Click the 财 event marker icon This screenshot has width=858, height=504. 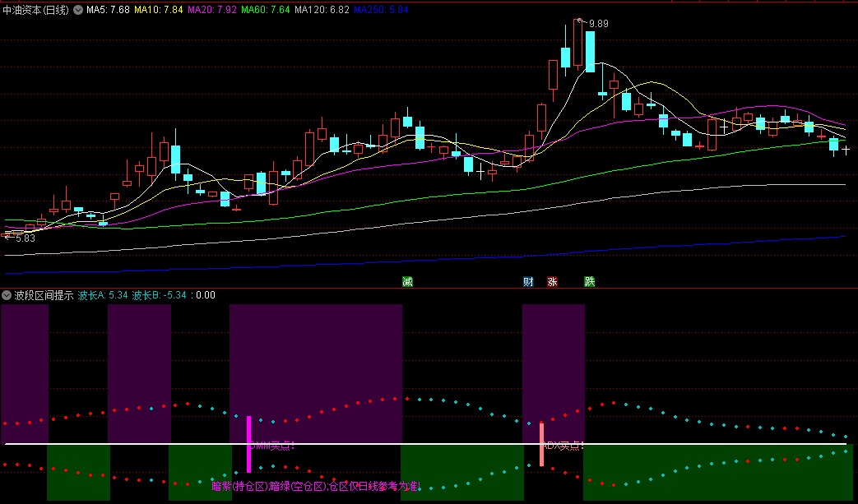pos(528,281)
